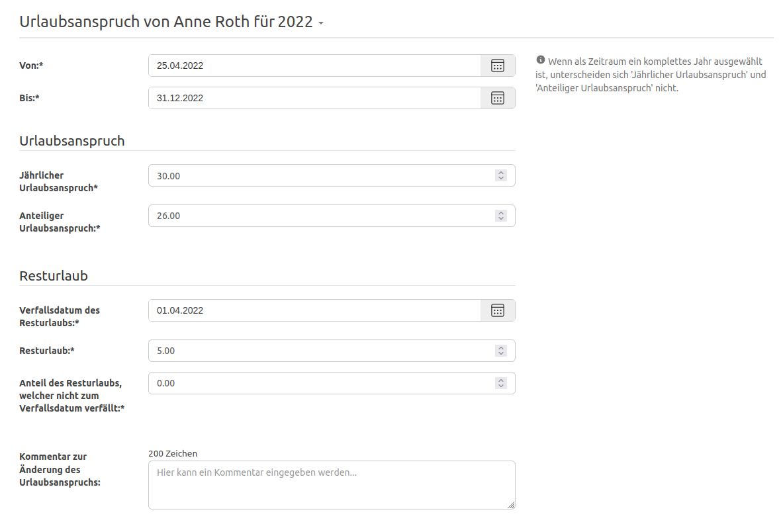Viewport: 781px width, 532px height.
Task: Open year dropdown caret next to 2022
Action: click(321, 23)
